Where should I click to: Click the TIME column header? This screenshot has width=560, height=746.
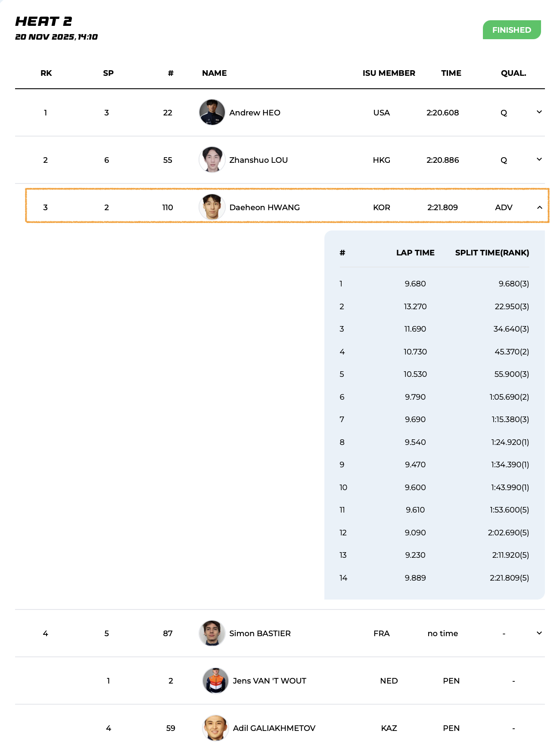coord(451,73)
